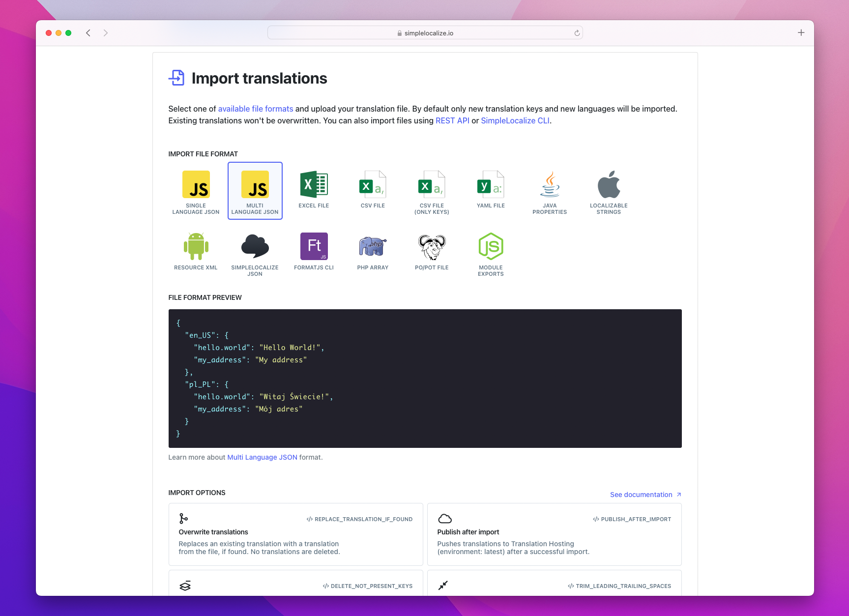Click the IMPORT OPTIONS heading

[197, 493]
